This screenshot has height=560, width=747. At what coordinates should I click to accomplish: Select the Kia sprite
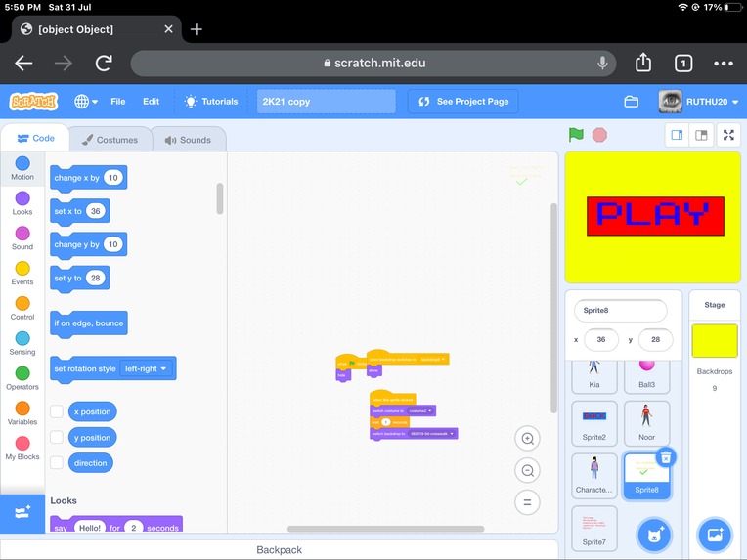pyautogui.click(x=594, y=376)
